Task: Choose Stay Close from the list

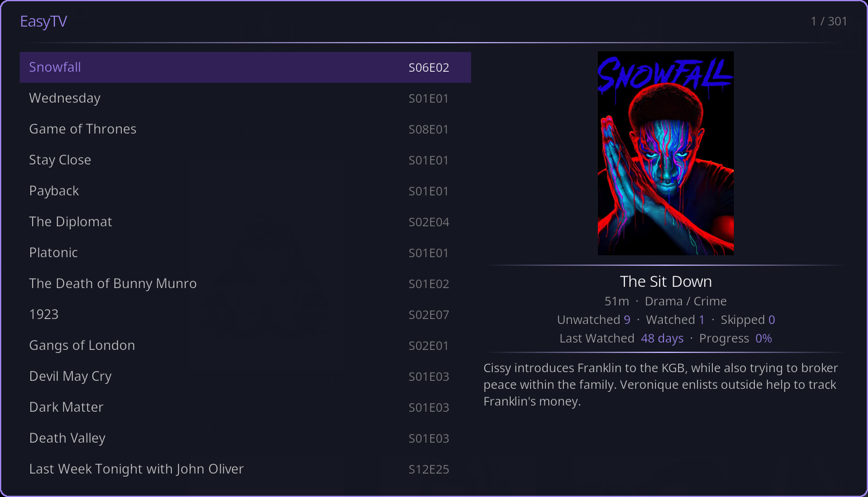Action: 245,160
